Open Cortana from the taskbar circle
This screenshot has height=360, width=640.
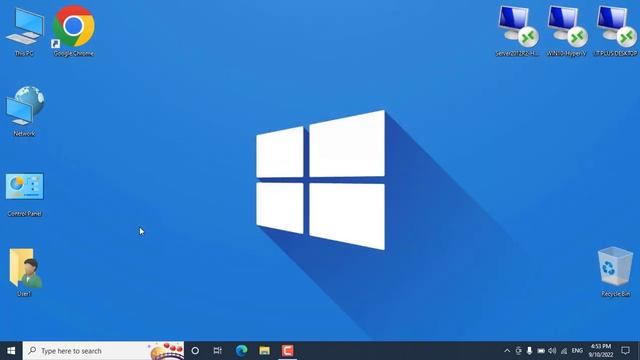(x=195, y=351)
